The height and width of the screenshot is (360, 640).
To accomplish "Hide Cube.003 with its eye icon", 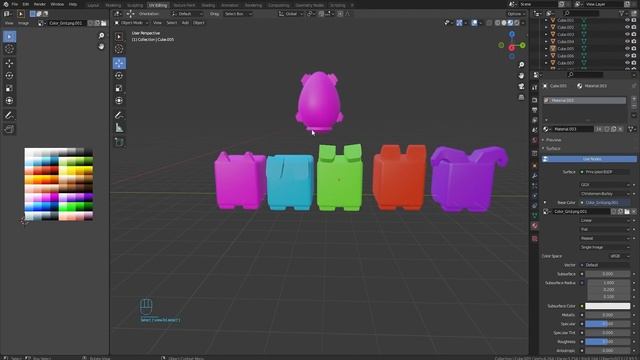I will 627,34.
